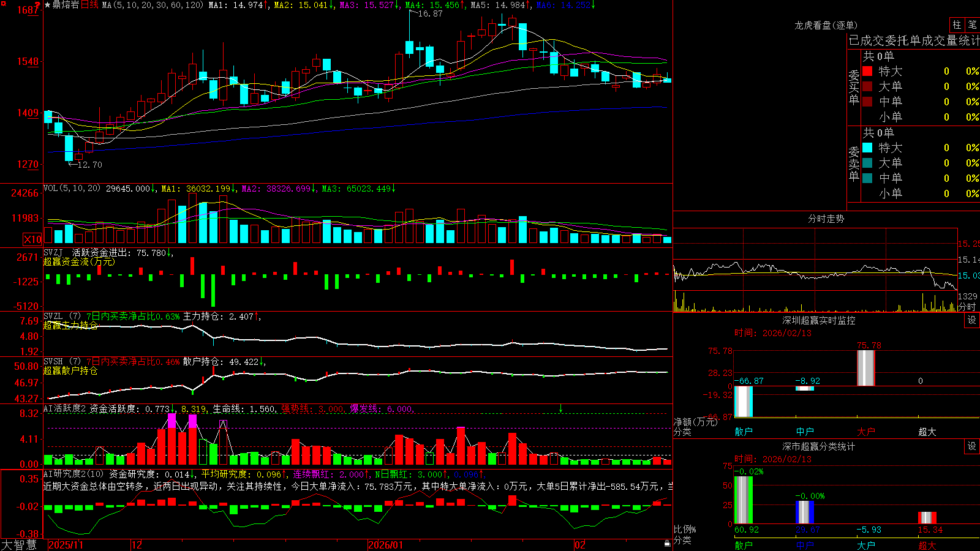Click the 分时走势 panel title
This screenshot has height=551, width=980.
[826, 219]
